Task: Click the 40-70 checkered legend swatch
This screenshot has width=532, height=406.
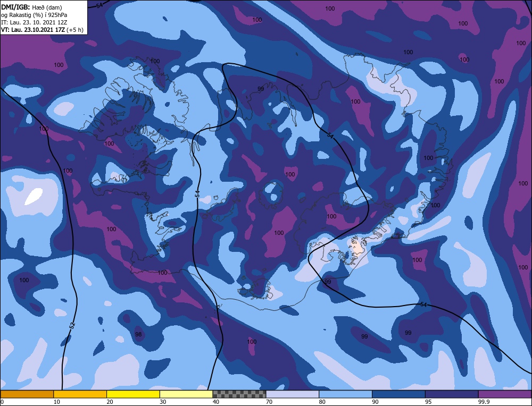Action: pyautogui.click(x=239, y=394)
